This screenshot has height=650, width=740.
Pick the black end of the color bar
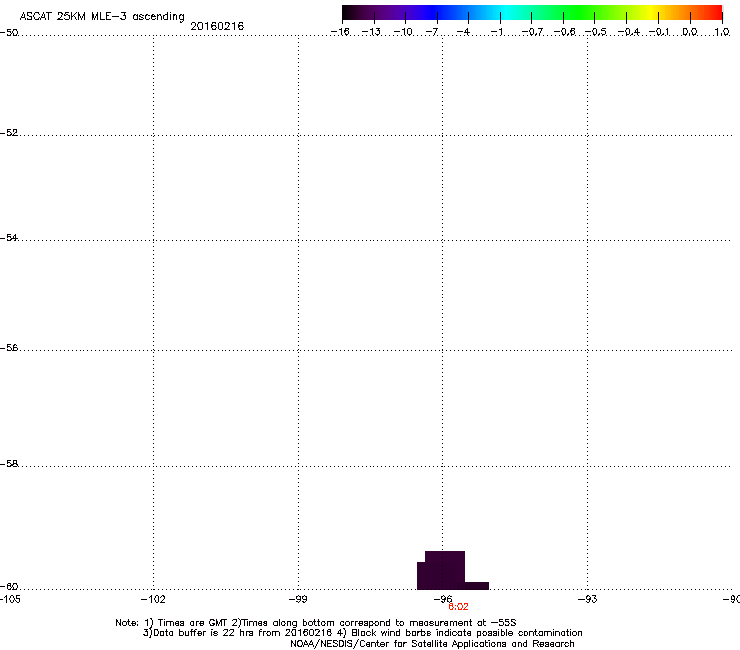tap(349, 13)
